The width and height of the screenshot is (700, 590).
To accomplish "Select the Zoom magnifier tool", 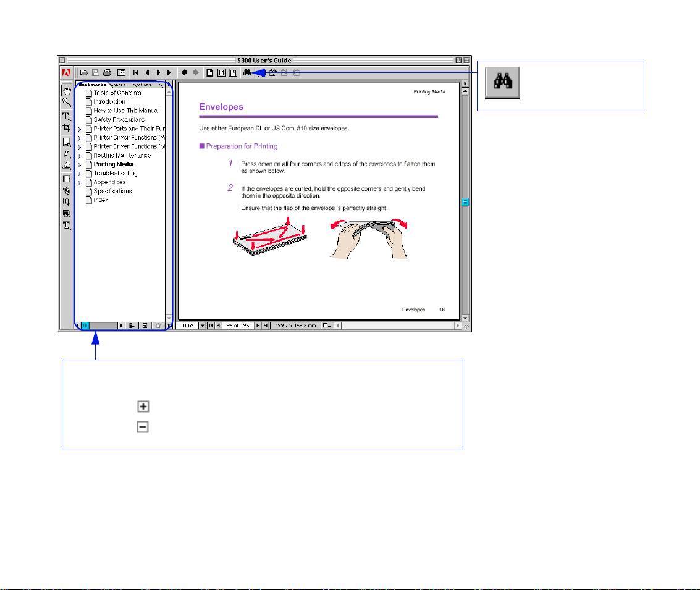I will click(66, 102).
